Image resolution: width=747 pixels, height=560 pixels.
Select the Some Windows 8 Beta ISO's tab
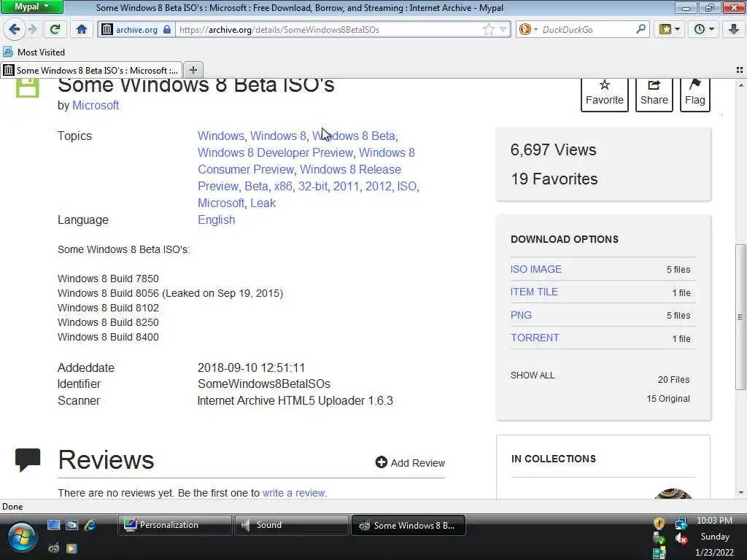pyautogui.click(x=91, y=71)
